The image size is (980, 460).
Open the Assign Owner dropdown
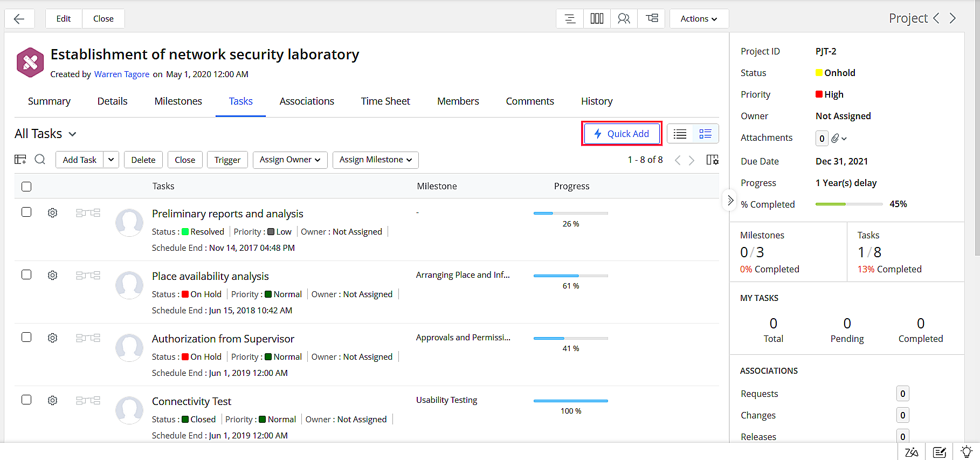click(290, 160)
